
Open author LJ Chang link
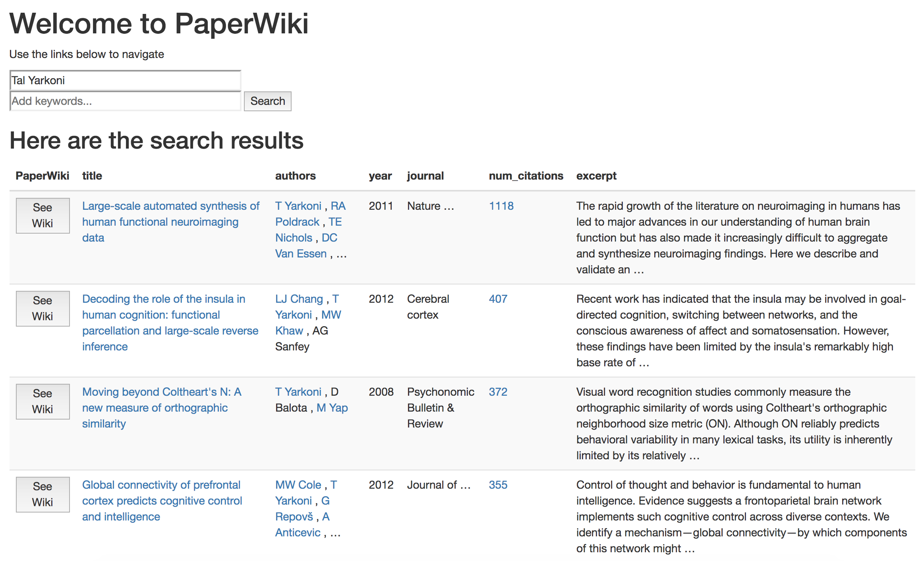pos(299,299)
